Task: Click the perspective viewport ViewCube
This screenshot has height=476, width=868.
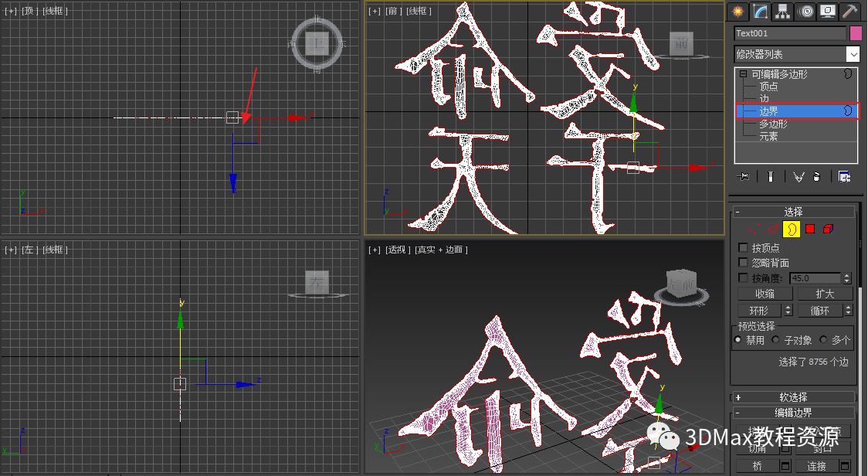Action: pos(681,284)
